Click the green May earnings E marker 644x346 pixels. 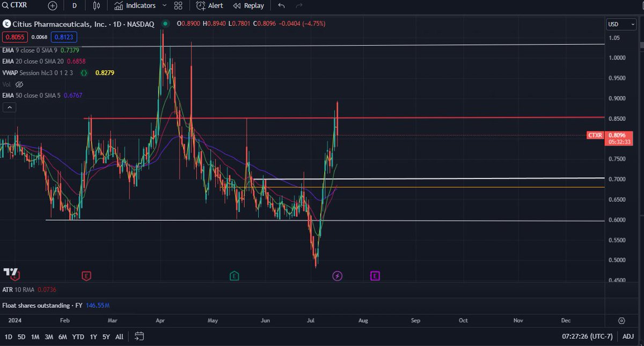tap(235, 276)
